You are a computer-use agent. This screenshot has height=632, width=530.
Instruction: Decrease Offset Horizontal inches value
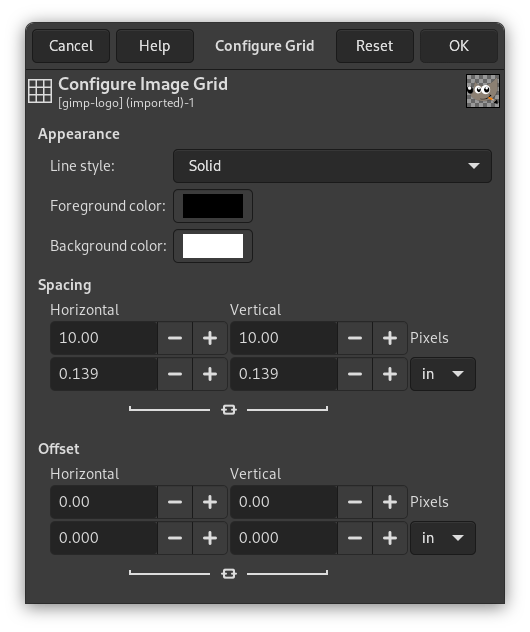click(x=175, y=538)
